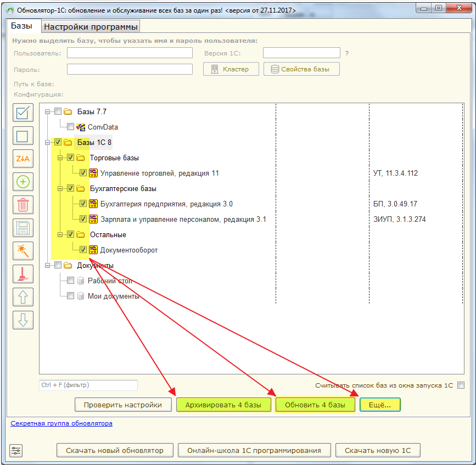The image size is (476, 465).
Task: Click 1C icon of Документооборот row
Action: point(93,250)
